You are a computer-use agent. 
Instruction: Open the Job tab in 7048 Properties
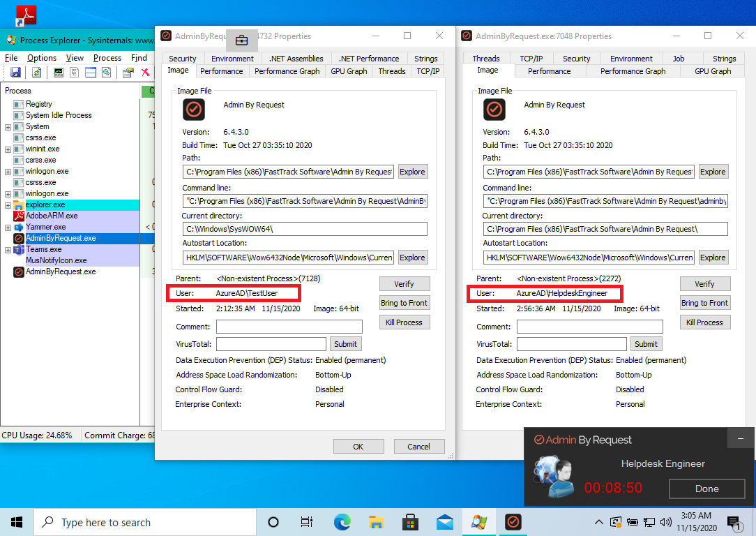(x=679, y=59)
